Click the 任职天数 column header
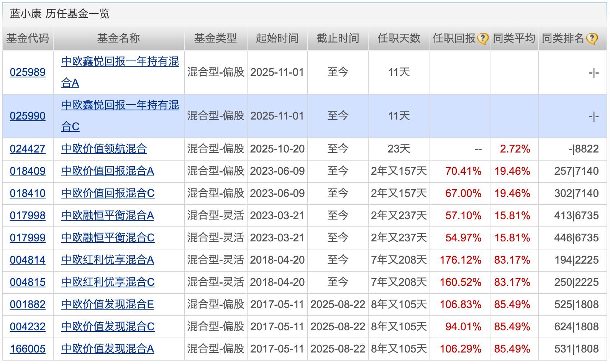Viewport: 610px width, 364px height. click(398, 38)
